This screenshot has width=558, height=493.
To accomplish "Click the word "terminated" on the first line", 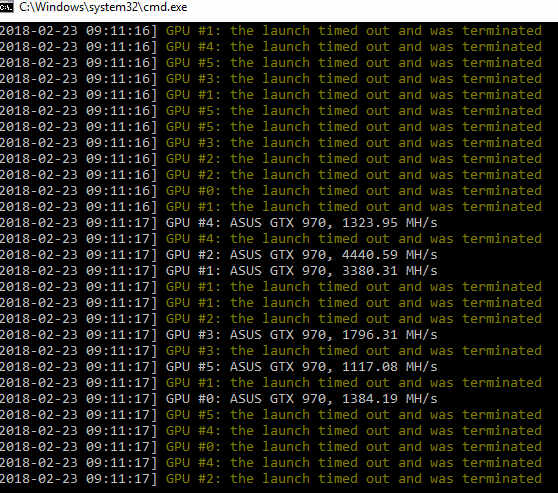I will point(502,31).
